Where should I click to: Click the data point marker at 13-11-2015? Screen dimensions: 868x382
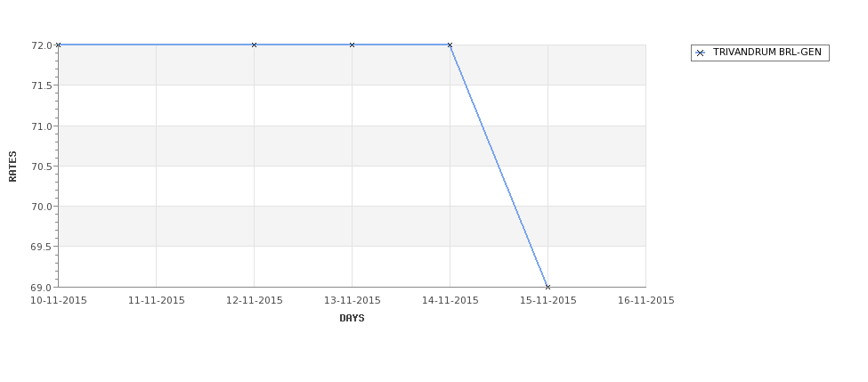point(352,45)
